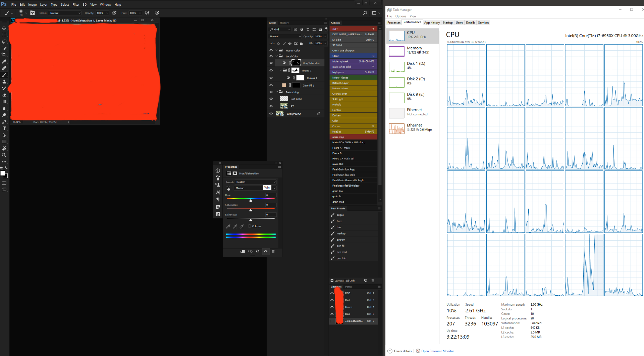The image size is (644, 356).
Task: Activate the targeted adjustment tool in Properties
Action: tap(228, 188)
